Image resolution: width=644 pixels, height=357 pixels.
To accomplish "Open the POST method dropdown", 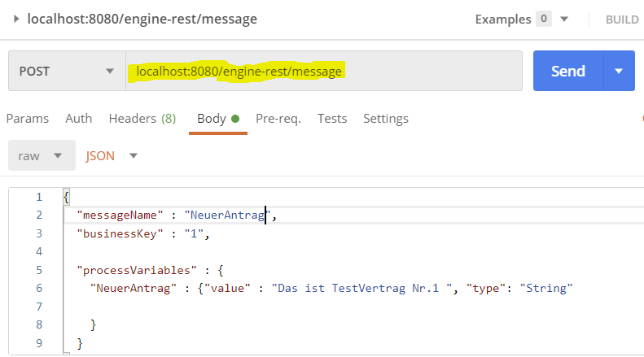I will pyautogui.click(x=67, y=71).
